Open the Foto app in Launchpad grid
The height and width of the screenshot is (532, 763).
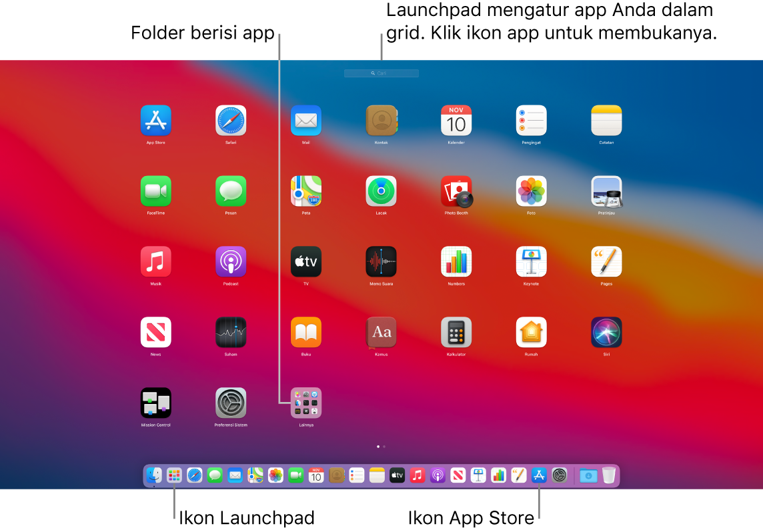[531, 191]
